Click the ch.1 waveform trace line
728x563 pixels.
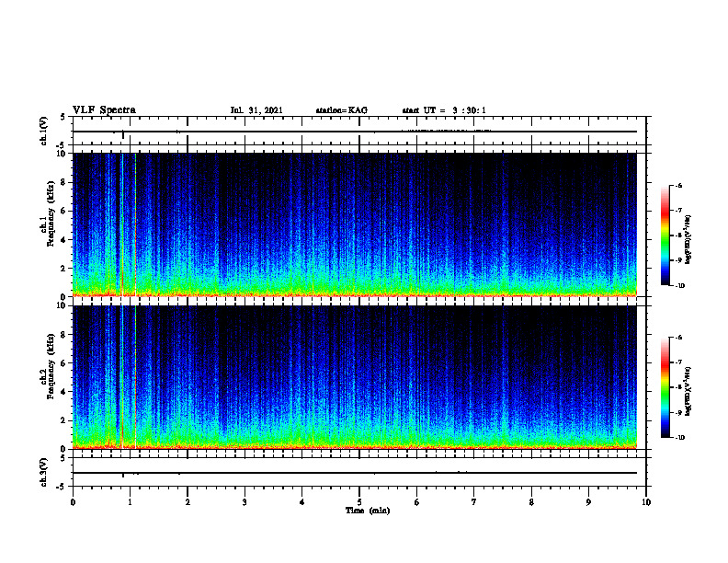tap(355, 132)
